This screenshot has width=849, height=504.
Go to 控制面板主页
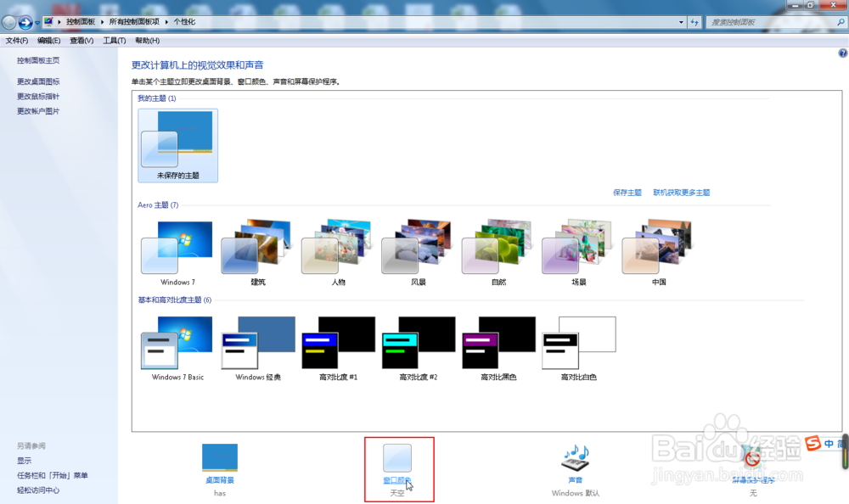pyautogui.click(x=38, y=60)
